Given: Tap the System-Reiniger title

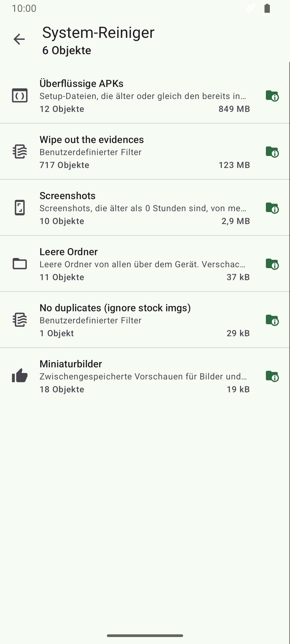Looking at the screenshot, I should 98,33.
